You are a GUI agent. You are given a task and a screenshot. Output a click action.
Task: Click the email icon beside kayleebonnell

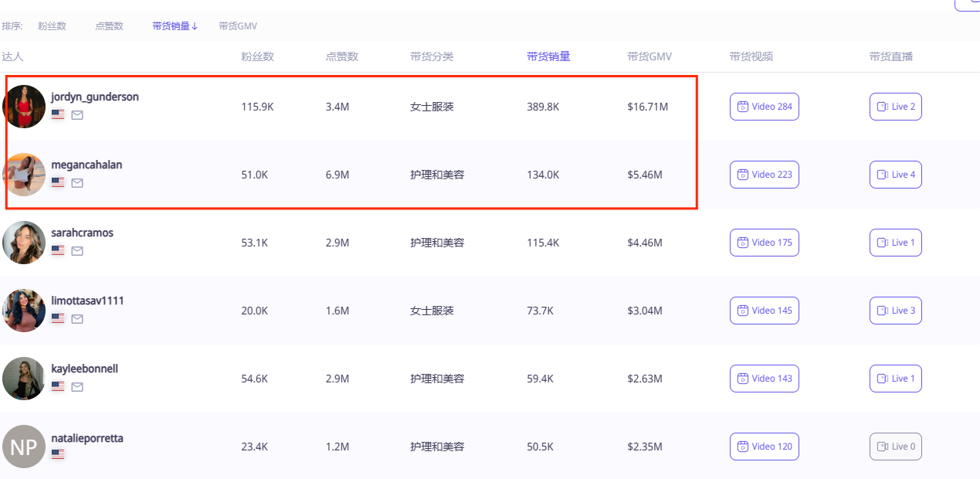[77, 386]
